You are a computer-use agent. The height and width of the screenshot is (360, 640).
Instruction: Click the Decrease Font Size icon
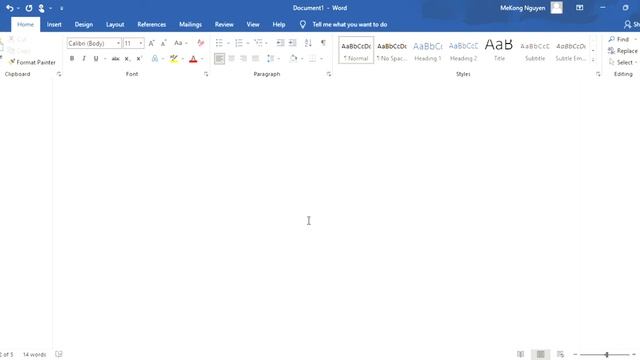click(x=163, y=43)
